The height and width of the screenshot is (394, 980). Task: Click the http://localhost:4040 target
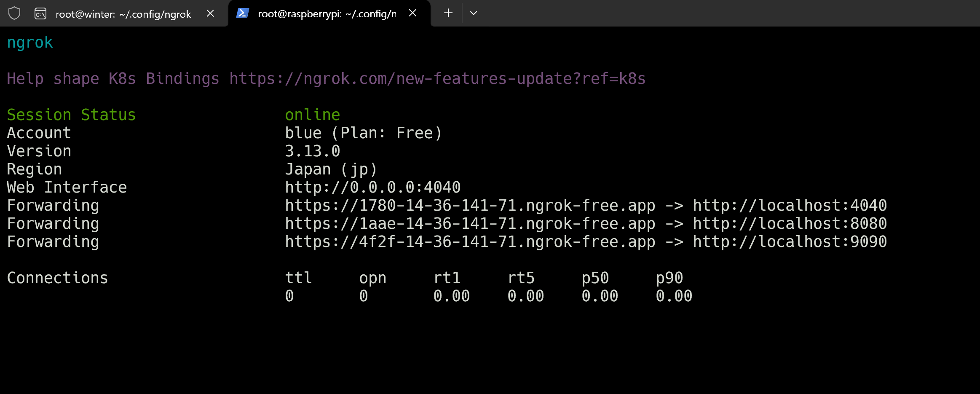coord(790,205)
